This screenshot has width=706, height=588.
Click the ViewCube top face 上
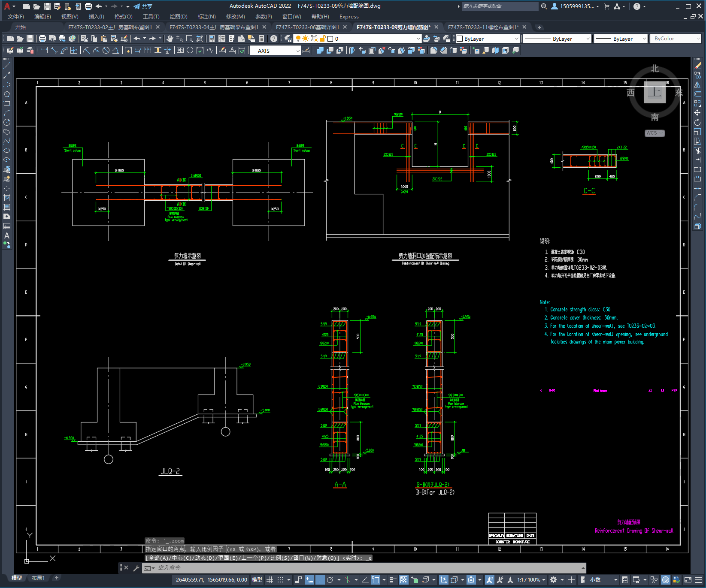655,92
